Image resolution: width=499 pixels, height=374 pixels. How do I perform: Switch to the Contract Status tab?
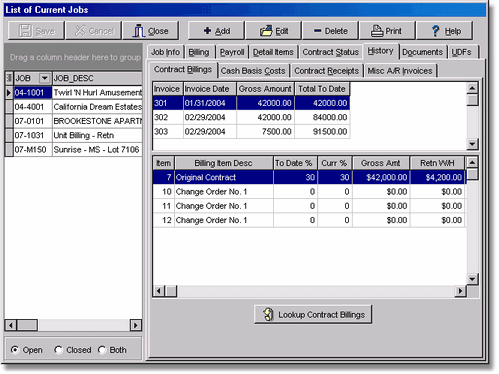331,52
